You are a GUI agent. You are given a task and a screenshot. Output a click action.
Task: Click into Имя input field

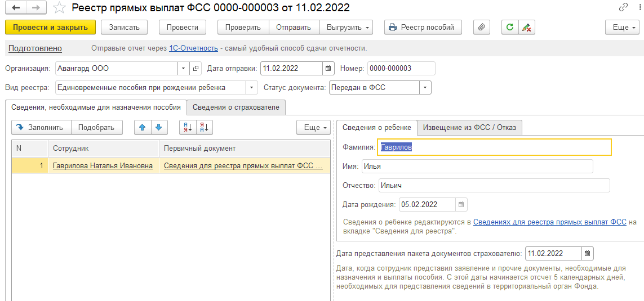click(477, 167)
